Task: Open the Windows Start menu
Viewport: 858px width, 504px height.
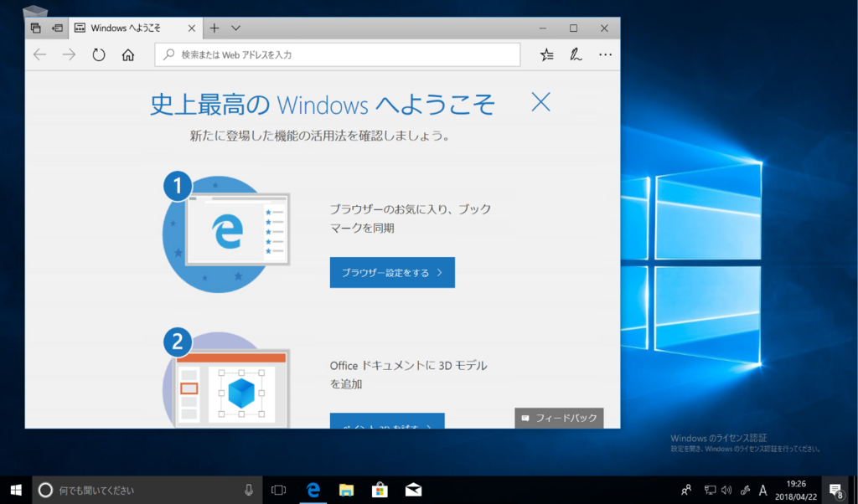Action: click(16, 491)
